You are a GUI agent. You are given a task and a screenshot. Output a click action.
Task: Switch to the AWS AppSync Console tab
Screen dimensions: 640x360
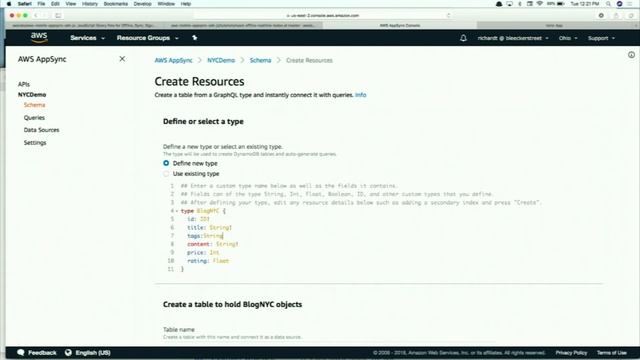400,25
